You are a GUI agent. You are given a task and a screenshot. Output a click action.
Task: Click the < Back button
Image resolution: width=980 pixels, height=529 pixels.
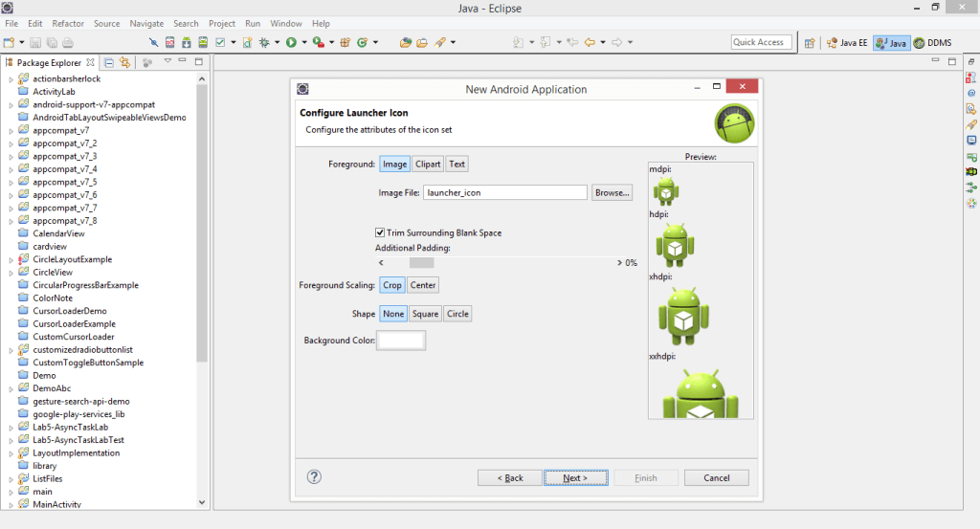point(510,477)
